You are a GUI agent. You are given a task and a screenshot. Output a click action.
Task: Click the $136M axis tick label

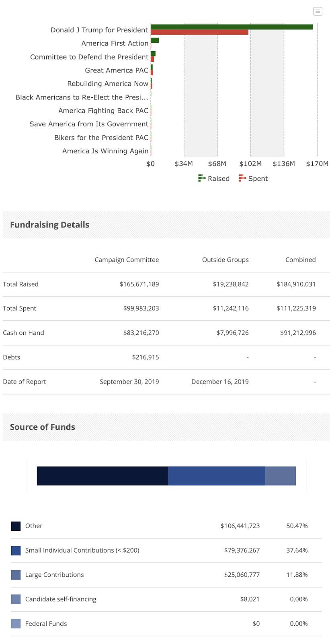pyautogui.click(x=284, y=163)
